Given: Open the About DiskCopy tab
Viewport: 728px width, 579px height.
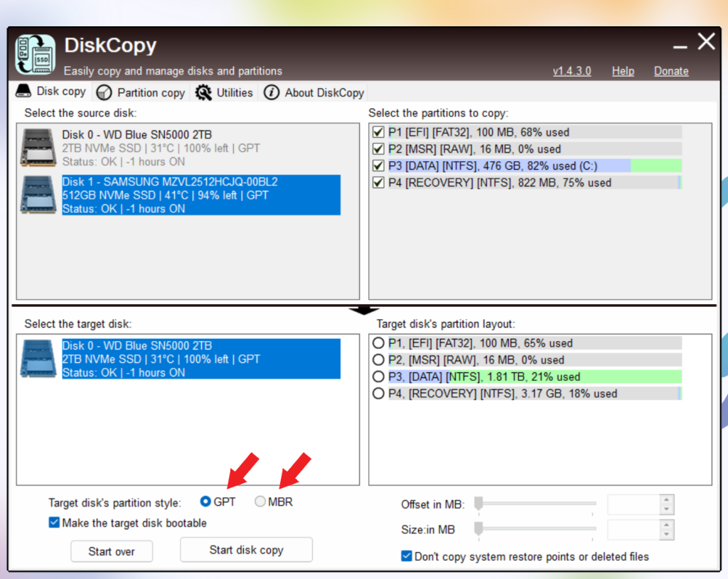Looking at the screenshot, I should point(314,93).
